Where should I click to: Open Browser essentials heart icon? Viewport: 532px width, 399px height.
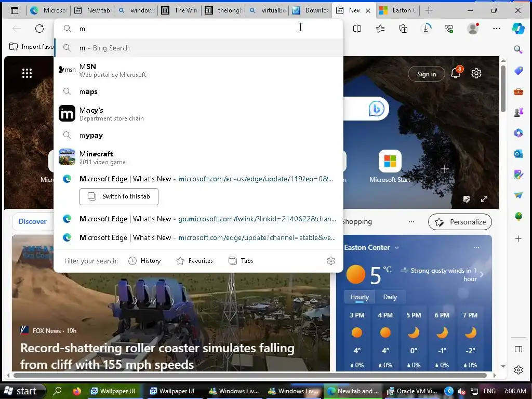point(449,29)
